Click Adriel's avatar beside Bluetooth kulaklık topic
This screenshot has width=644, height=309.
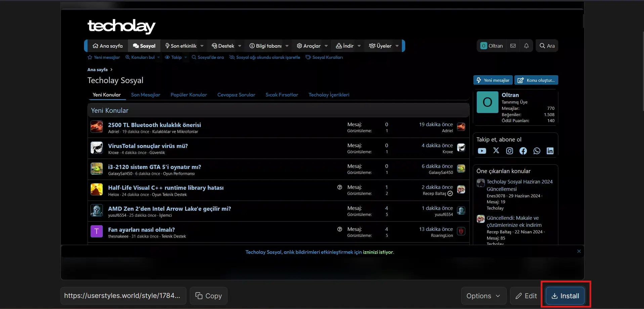point(96,127)
